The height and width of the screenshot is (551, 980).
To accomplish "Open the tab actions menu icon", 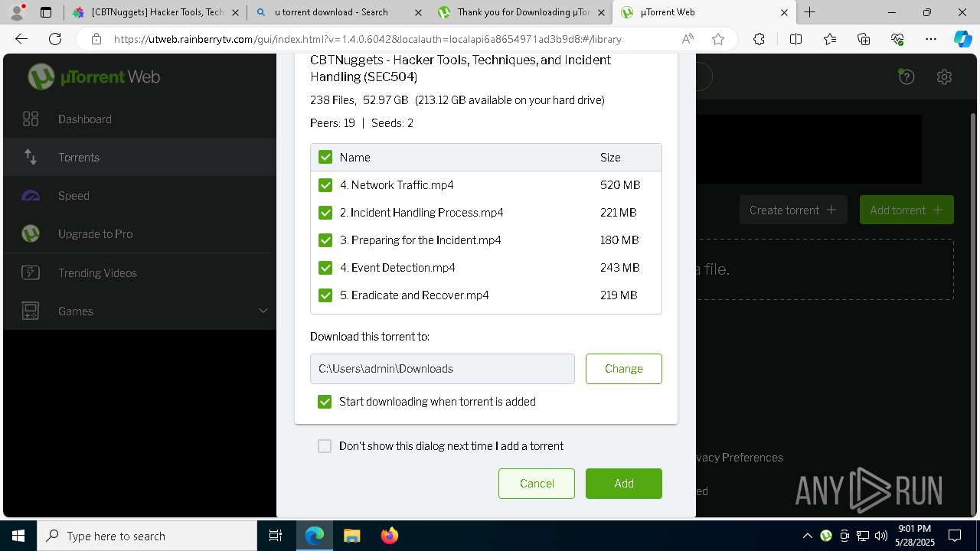I will (46, 12).
